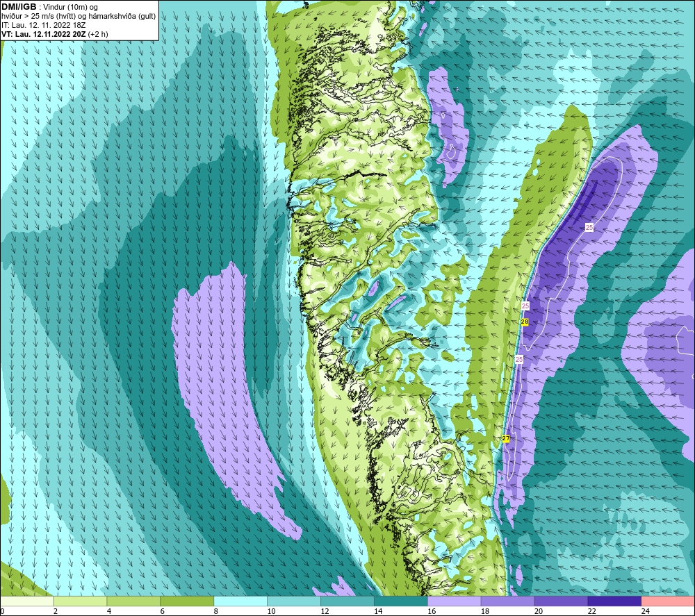Click the '2' tick label on the color scale
The height and width of the screenshot is (616, 695).
point(56,611)
